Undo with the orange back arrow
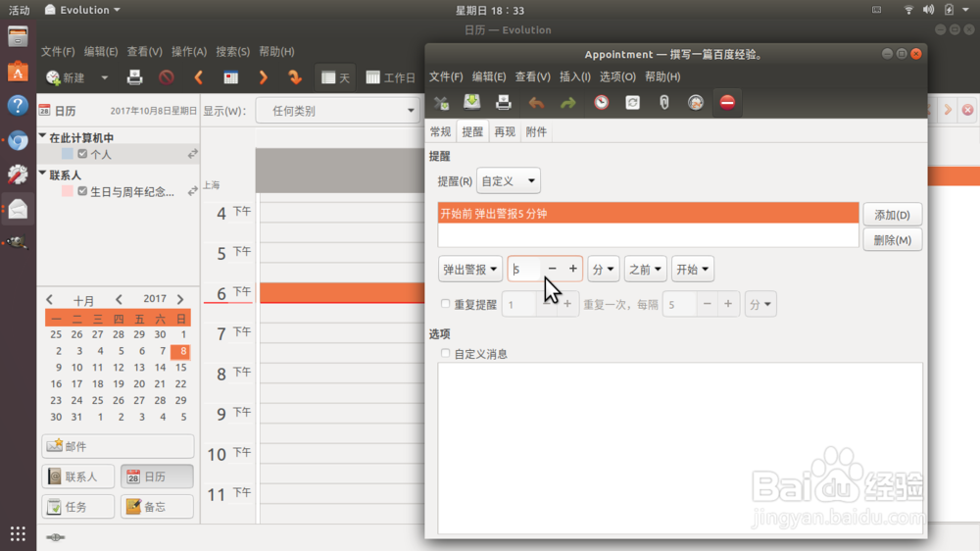This screenshot has width=980, height=551. [x=536, y=103]
